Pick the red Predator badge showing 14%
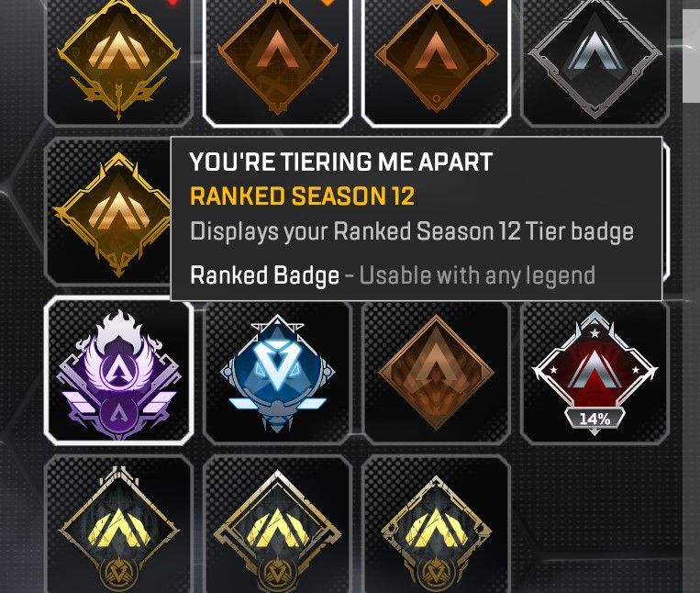 pos(594,372)
